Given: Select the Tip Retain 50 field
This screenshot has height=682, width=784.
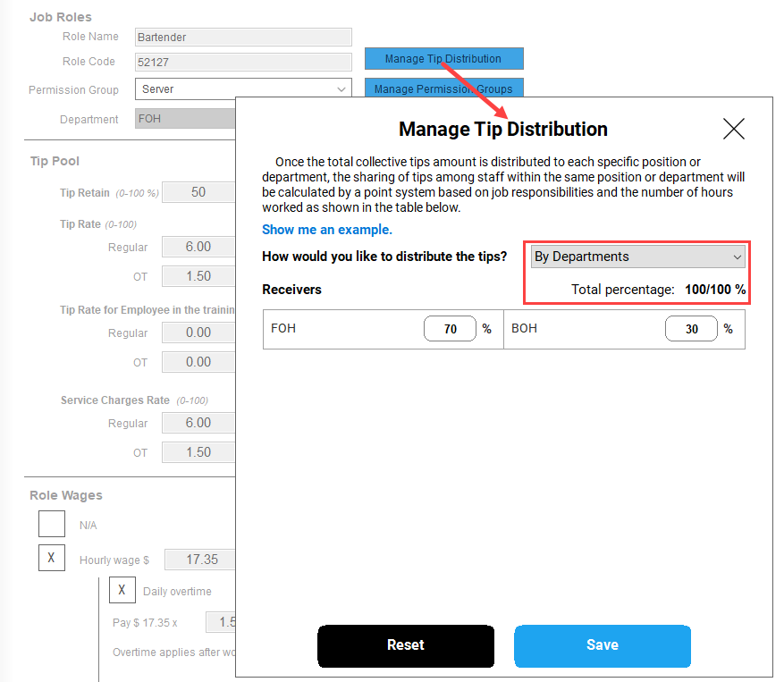Looking at the screenshot, I should (x=198, y=191).
